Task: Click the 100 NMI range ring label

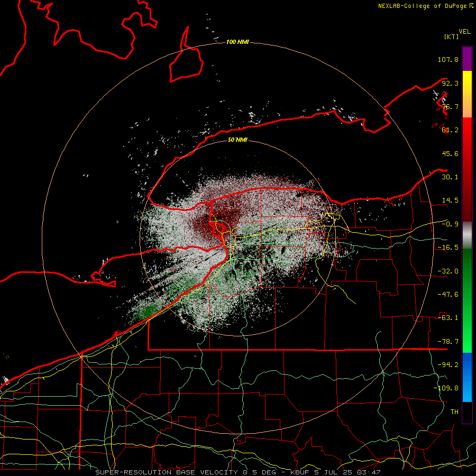Action: [x=237, y=42]
